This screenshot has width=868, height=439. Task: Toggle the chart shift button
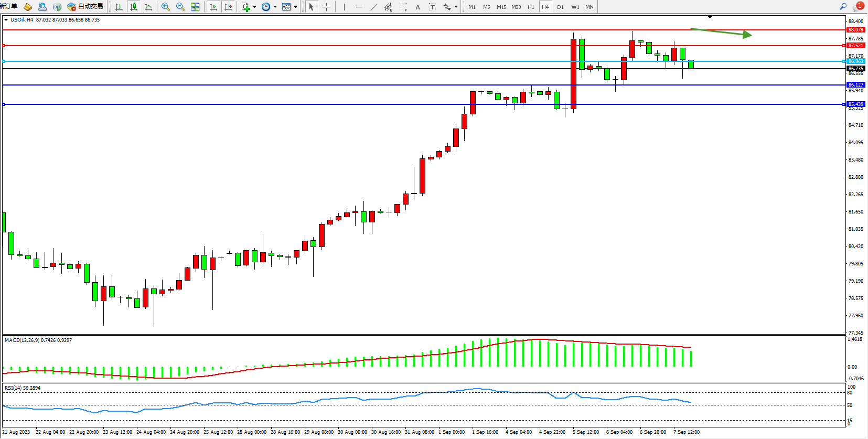pyautogui.click(x=228, y=7)
